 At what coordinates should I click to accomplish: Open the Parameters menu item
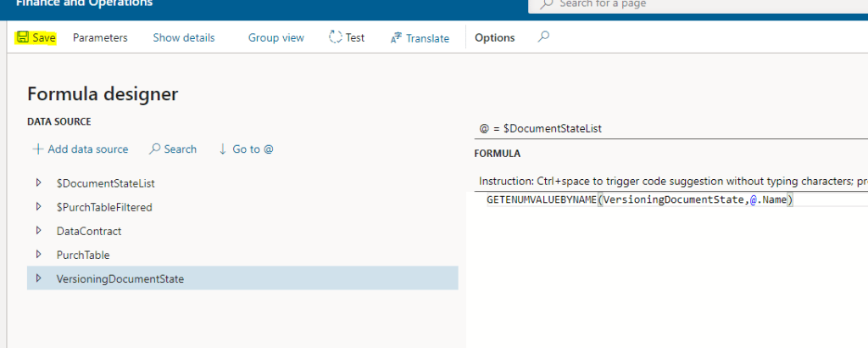tap(100, 38)
